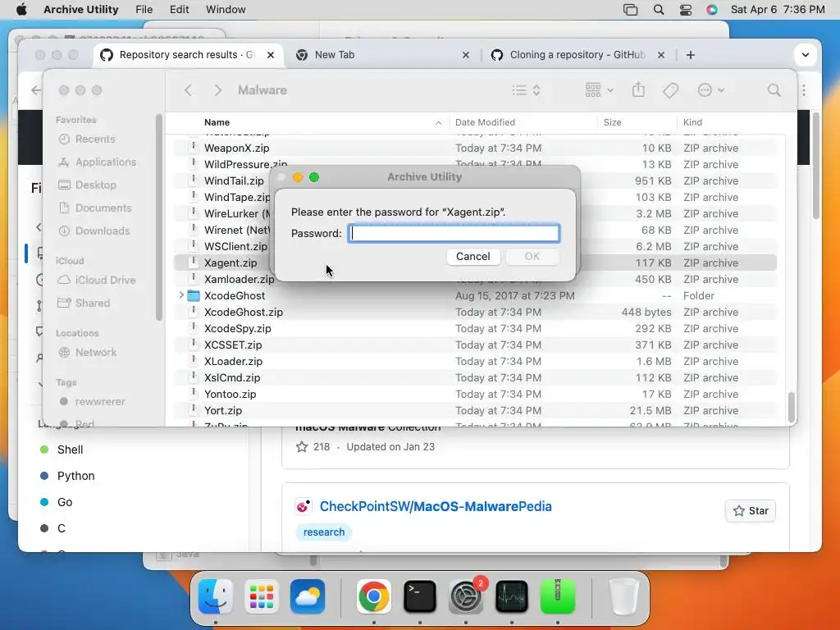
Task: Select XcodeGhost.zip file row
Action: pyautogui.click(x=475, y=312)
